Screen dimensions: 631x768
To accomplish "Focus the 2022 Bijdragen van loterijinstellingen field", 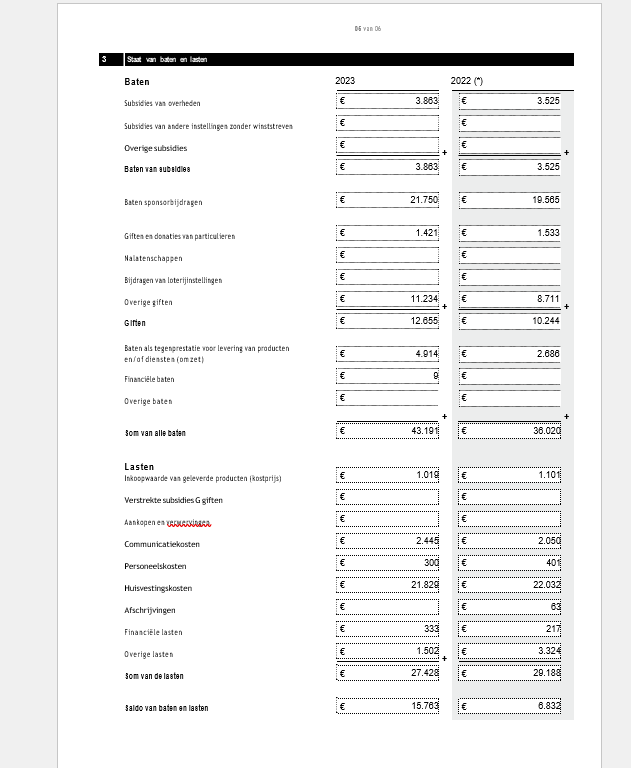I will (510, 277).
